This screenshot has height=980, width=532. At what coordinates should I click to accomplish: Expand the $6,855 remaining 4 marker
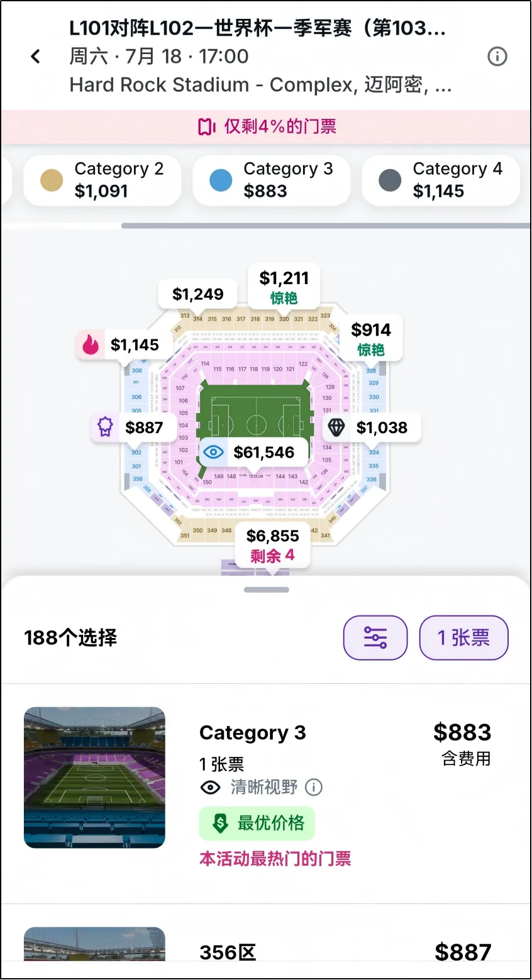point(273,545)
